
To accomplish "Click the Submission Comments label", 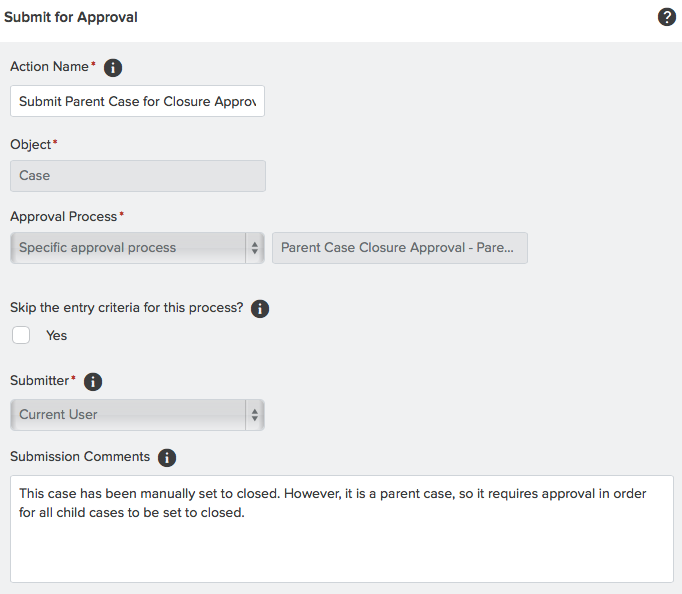I will [x=80, y=457].
